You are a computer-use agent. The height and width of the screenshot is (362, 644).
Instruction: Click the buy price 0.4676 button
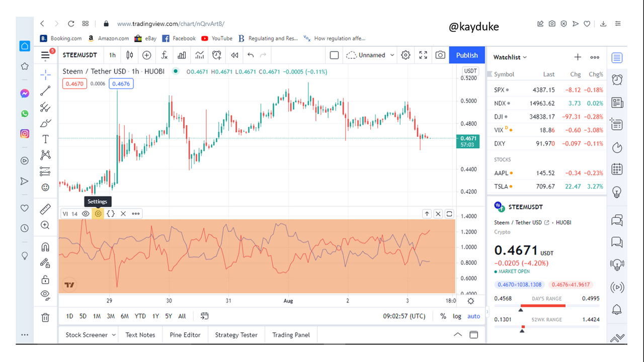pyautogui.click(x=121, y=84)
